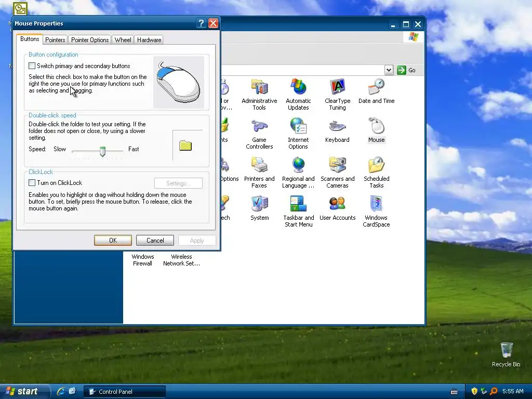This screenshot has width=532, height=399.
Task: Open Administrative Tools in Control Panel
Action: point(259,95)
